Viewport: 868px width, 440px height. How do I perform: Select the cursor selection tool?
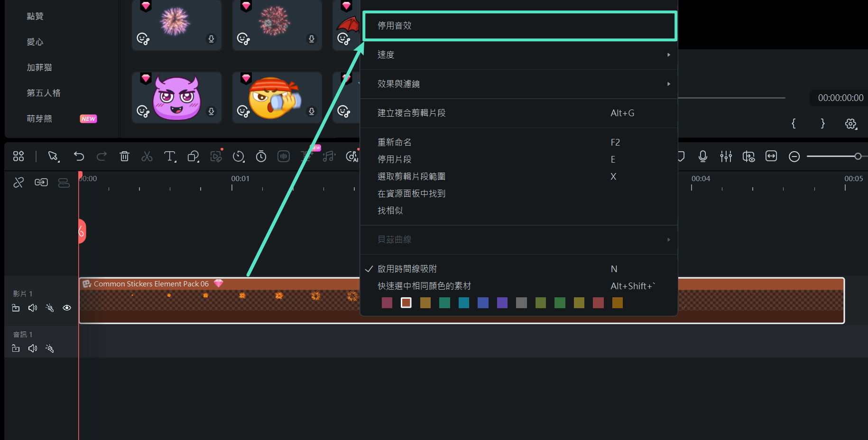pos(54,156)
